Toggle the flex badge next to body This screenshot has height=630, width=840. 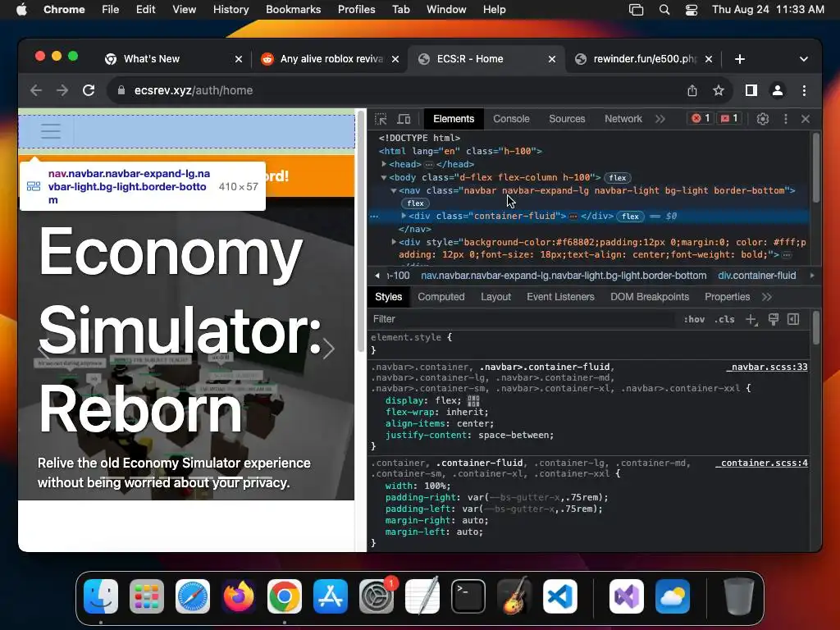click(617, 178)
